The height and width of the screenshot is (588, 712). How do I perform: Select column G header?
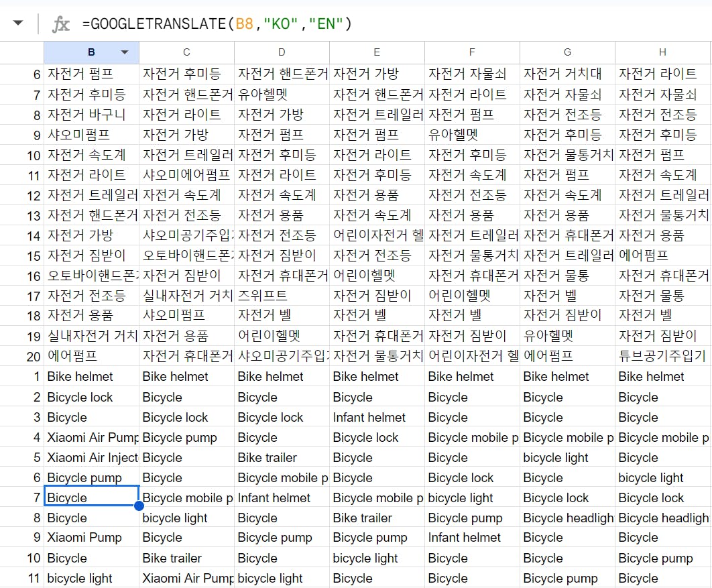tap(567, 52)
